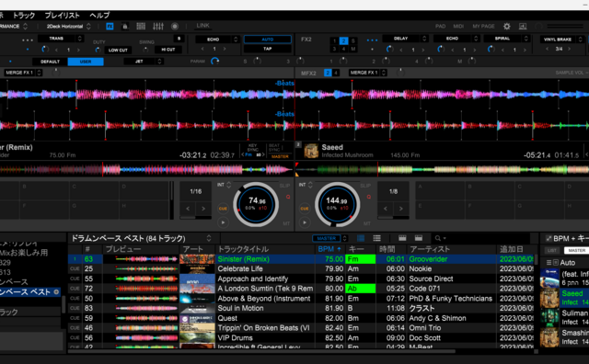The image size is (589, 364).
Task: Toggle MT master tempo on left deck
Action: [x=286, y=223]
